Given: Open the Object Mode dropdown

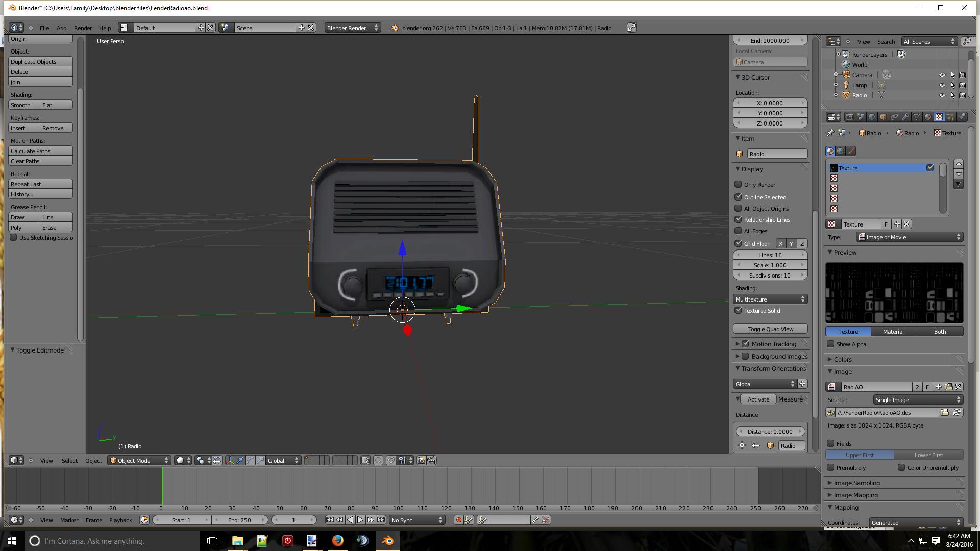Looking at the screenshot, I should 139,460.
